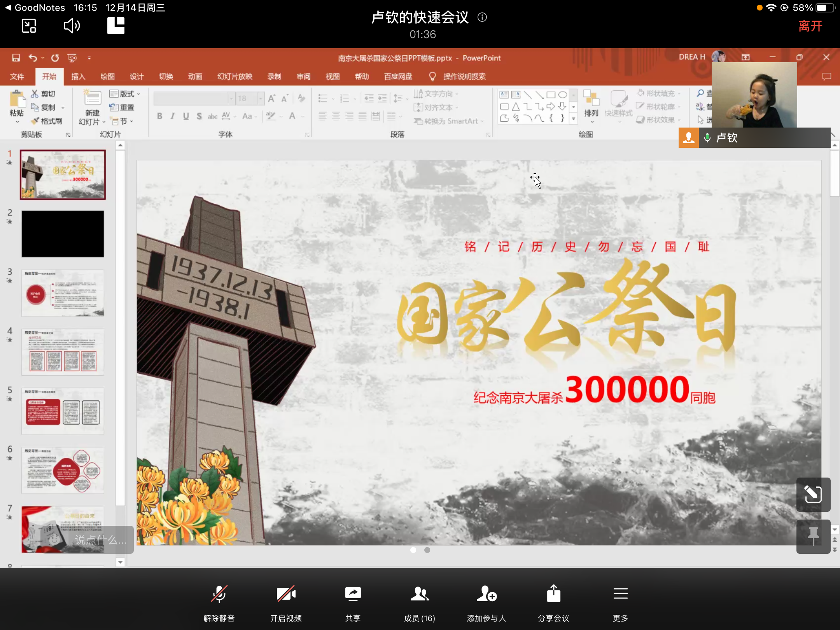Expand the quick access toolbar customize arrow

(89, 58)
